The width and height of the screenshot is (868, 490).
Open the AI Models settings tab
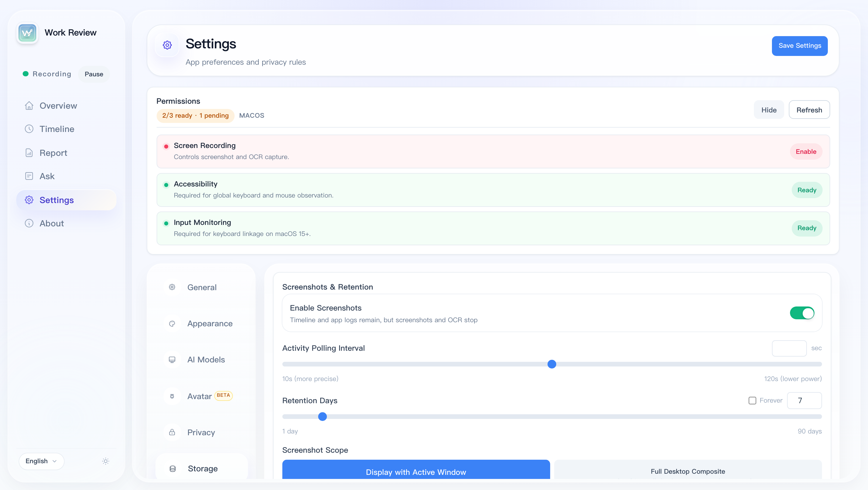[201, 359]
